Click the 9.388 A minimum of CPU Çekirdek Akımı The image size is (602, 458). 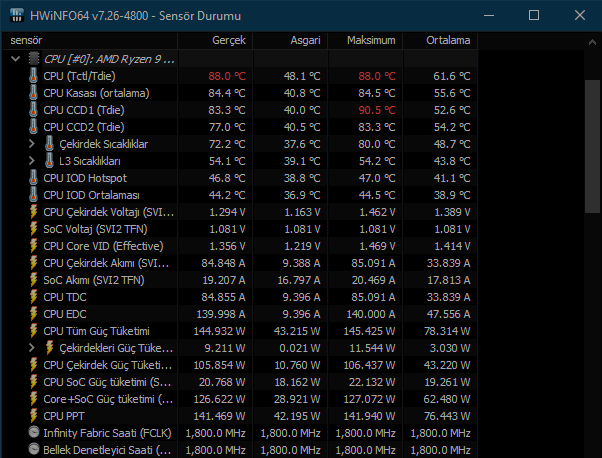pyautogui.click(x=301, y=263)
